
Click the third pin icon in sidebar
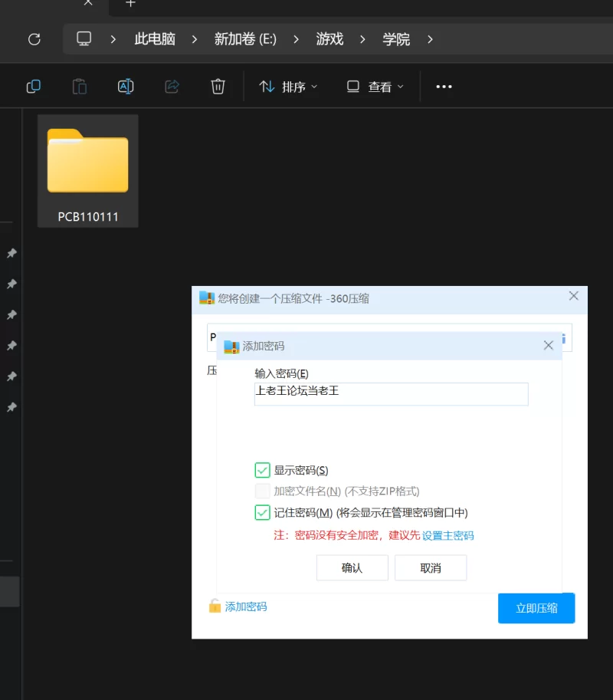[x=12, y=315]
